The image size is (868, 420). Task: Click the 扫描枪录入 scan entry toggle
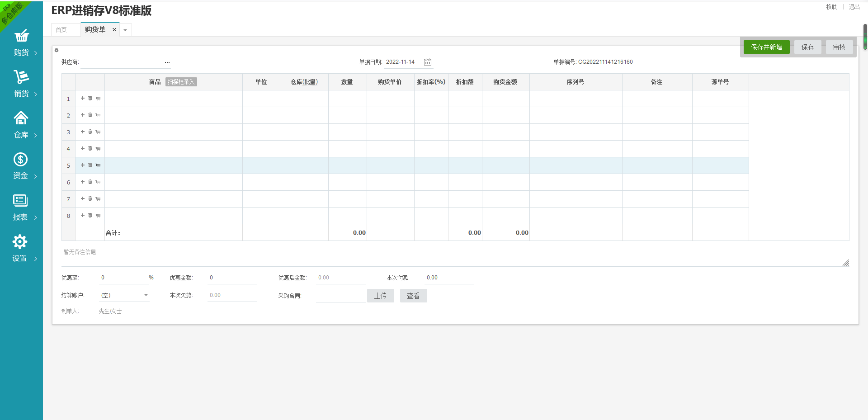[x=181, y=82]
